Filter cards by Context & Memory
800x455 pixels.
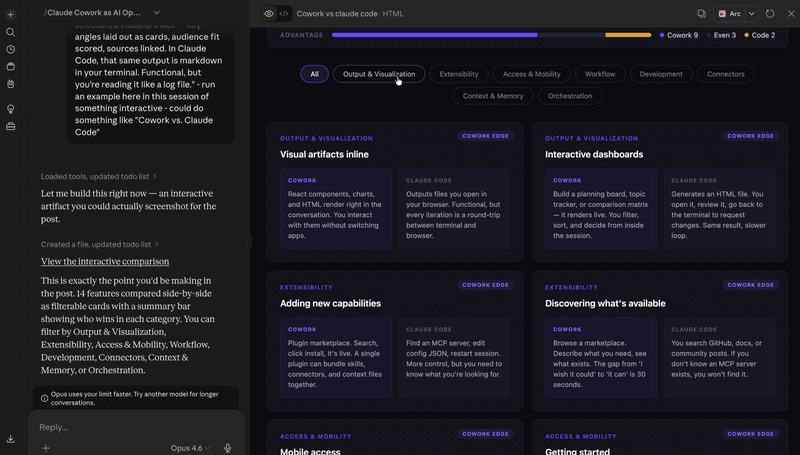[x=493, y=96]
